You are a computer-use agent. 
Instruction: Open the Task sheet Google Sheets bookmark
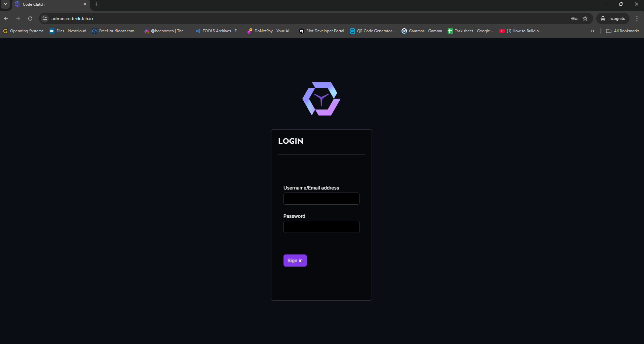pos(470,31)
